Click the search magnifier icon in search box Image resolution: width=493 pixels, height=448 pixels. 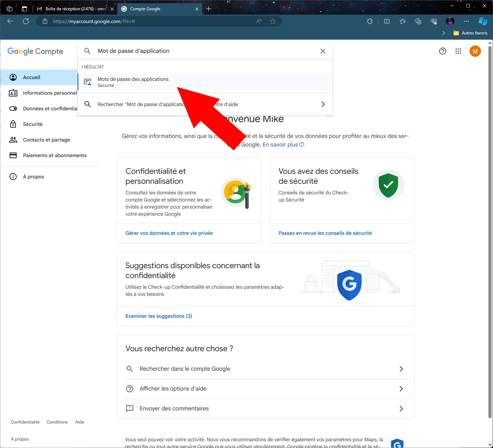tap(87, 51)
